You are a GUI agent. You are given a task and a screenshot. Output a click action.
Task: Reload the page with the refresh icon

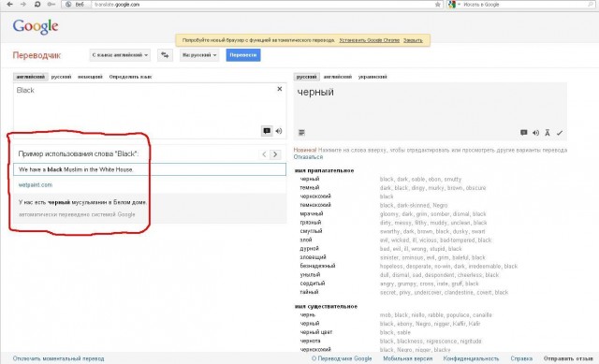37,4
